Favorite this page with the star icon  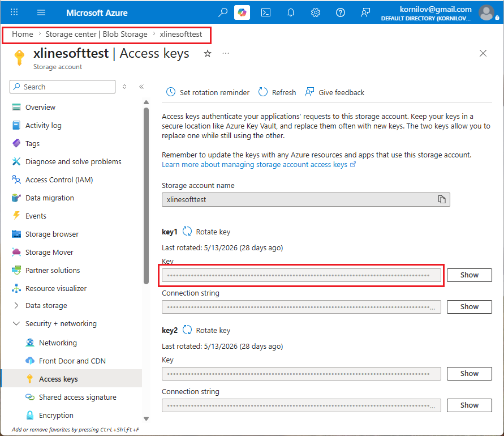point(208,53)
